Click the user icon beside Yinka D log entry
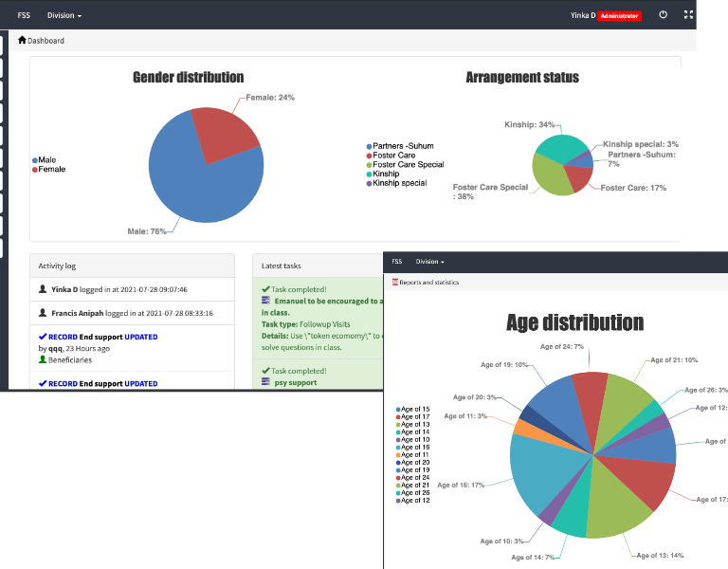 [x=43, y=289]
